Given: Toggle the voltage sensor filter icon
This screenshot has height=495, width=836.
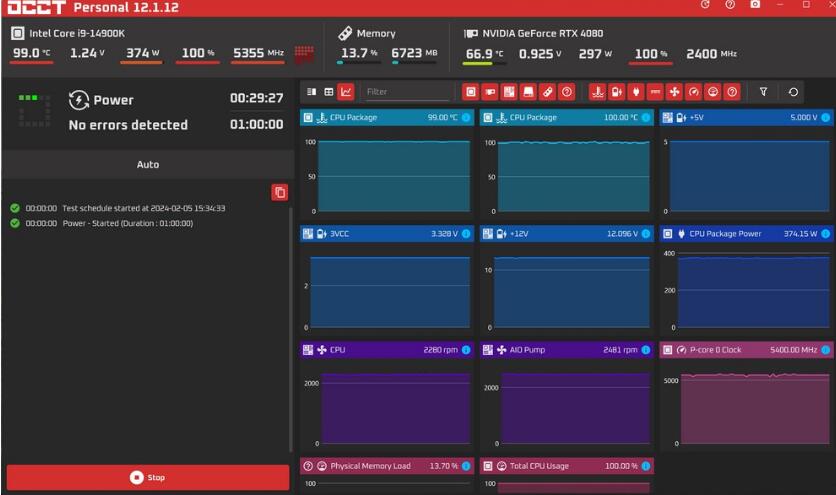Looking at the screenshot, I should pyautogui.click(x=617, y=92).
